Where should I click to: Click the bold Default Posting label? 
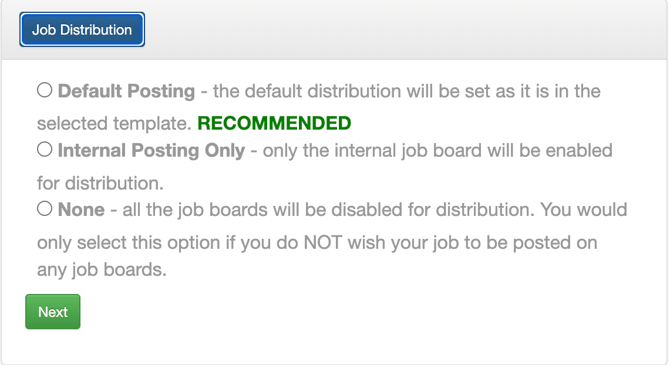coord(126,91)
